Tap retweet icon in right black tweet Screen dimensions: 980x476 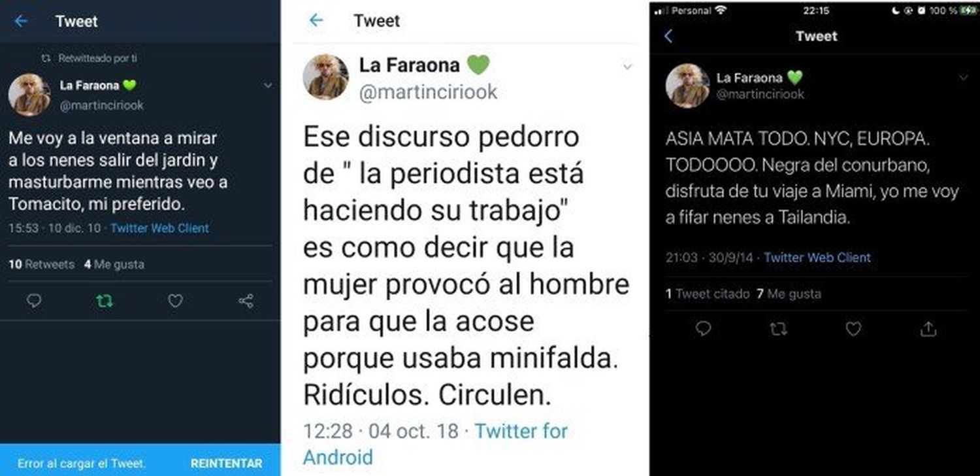pos(777,330)
